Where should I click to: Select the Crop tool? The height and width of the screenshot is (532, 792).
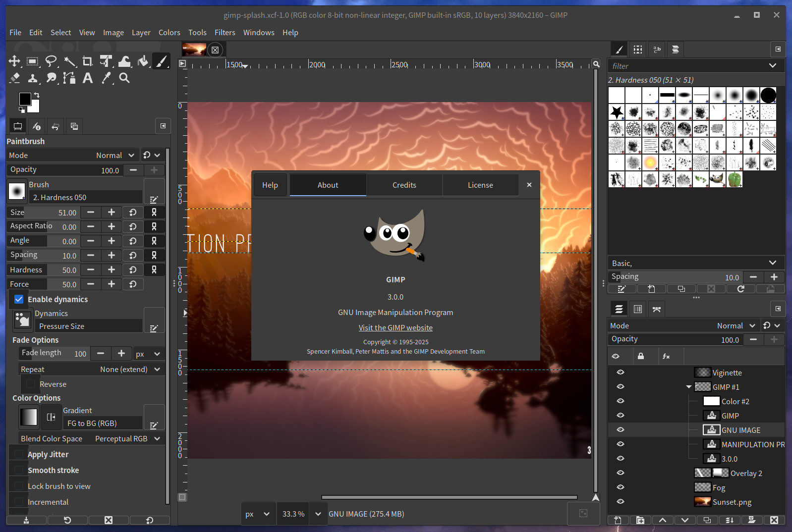(x=88, y=61)
